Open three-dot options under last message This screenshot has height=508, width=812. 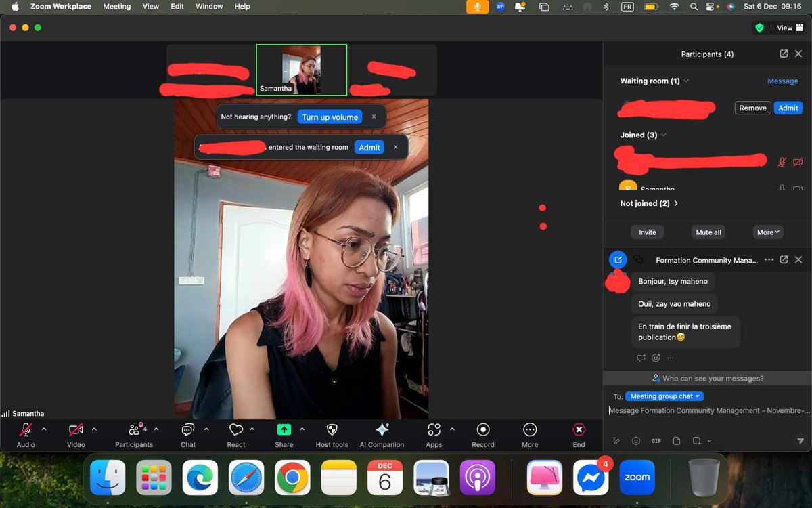click(670, 358)
